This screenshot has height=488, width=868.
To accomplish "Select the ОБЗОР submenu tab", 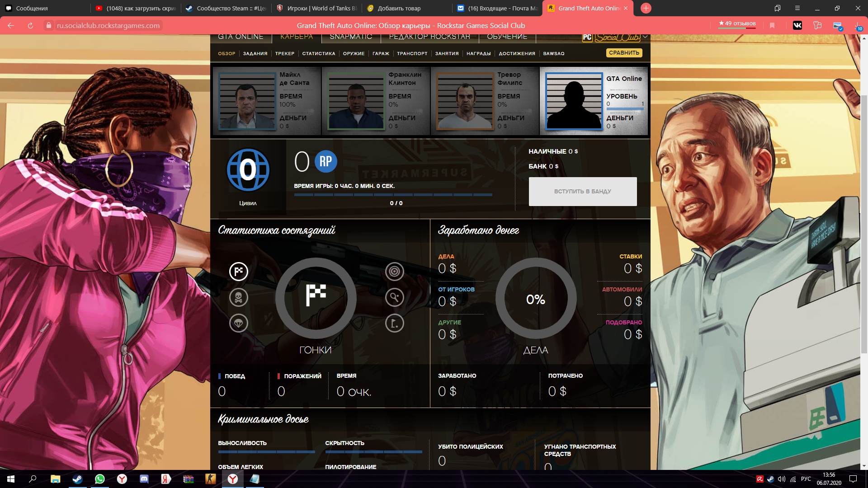I will click(x=226, y=54).
